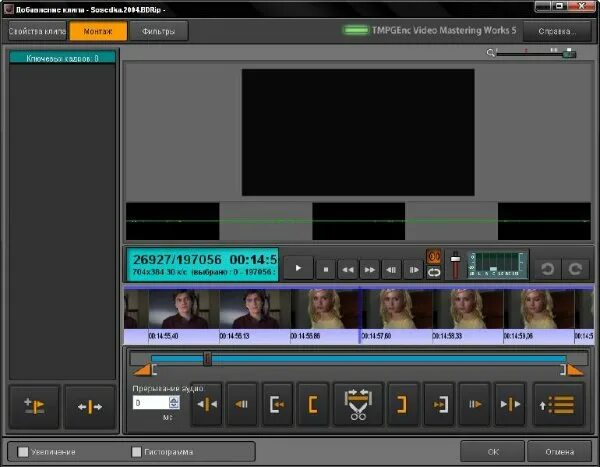Click the zoom slider near magnifier icon
The image size is (600, 467).
pyautogui.click(x=569, y=53)
